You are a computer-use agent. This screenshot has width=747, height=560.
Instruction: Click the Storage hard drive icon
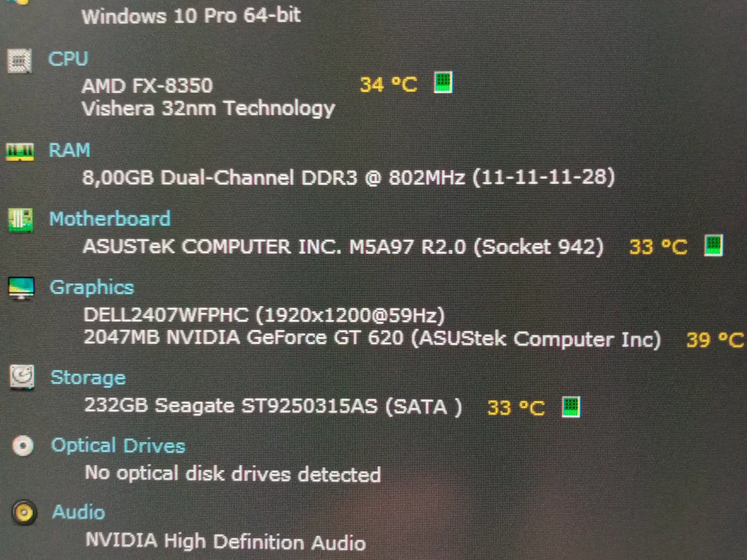click(22, 377)
